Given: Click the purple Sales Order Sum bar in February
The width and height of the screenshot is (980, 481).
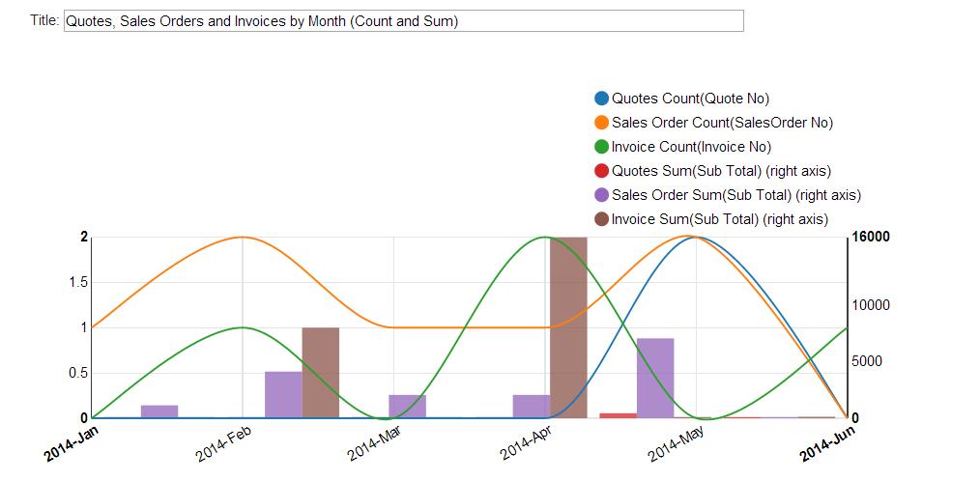Looking at the screenshot, I should click(x=283, y=394).
